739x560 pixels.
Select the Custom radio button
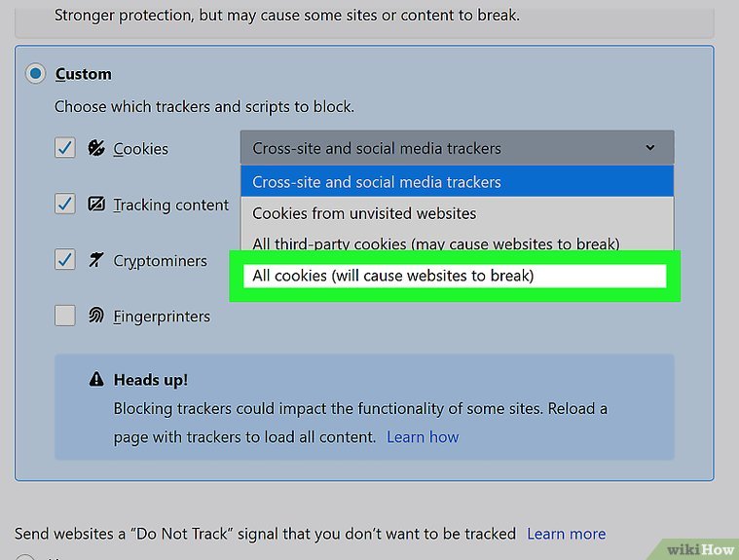[x=36, y=74]
